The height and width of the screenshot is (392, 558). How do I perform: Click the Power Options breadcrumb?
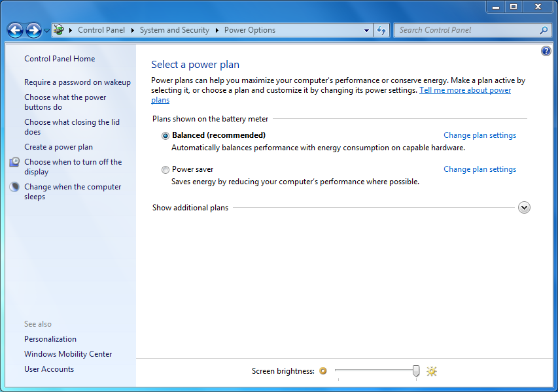250,30
